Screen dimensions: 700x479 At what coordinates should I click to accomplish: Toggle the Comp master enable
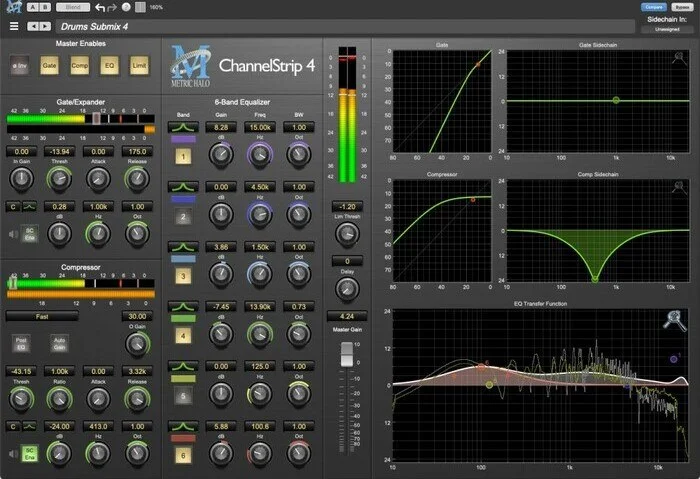pos(79,66)
